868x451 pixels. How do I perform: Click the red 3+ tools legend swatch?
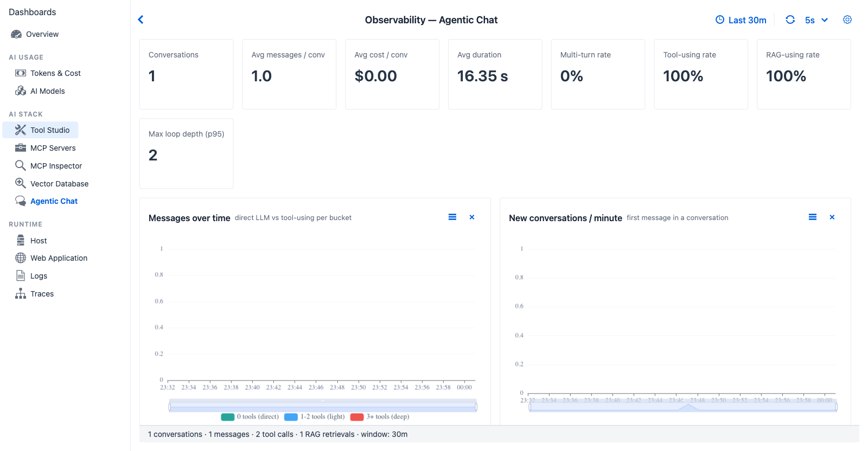357,417
